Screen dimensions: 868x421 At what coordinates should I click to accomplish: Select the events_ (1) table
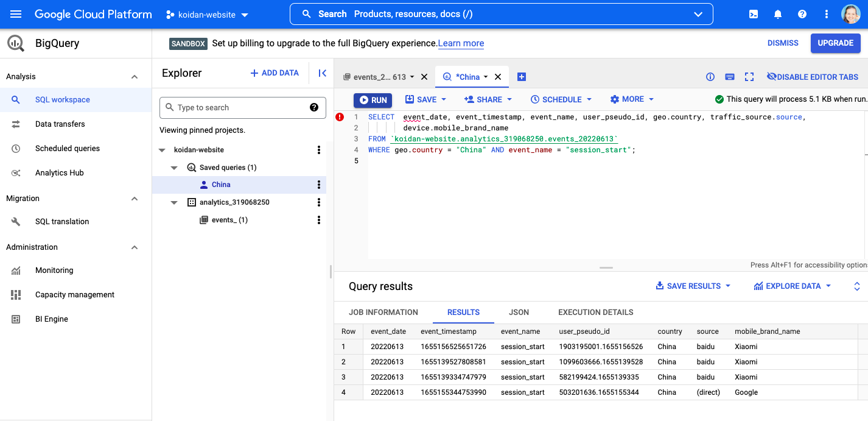[229, 220]
